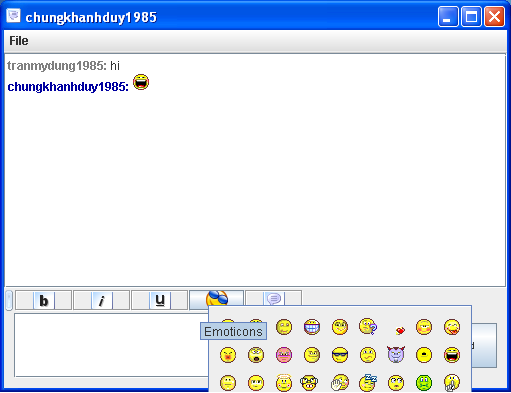Insert the red heart emoticon
The height and width of the screenshot is (393, 511).
coord(400,331)
